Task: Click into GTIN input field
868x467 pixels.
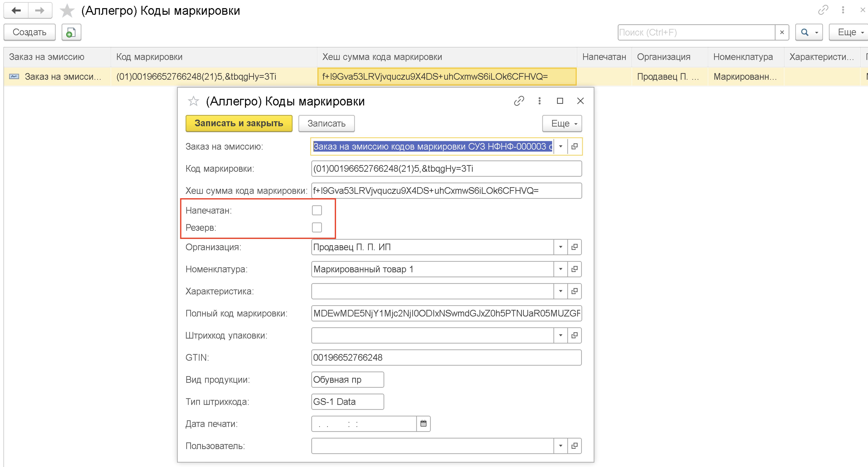Action: coord(446,358)
